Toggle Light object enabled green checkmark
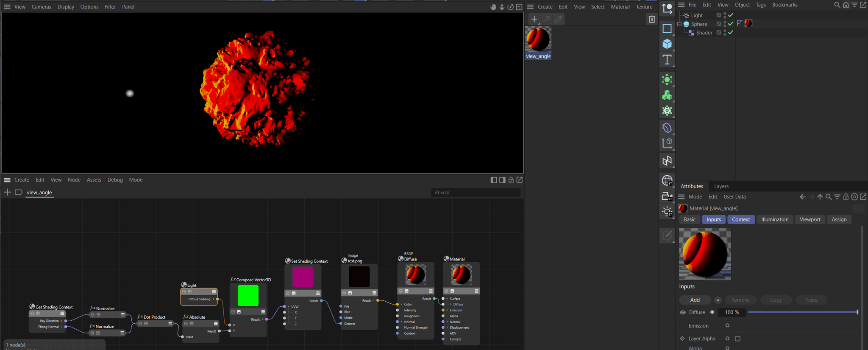This screenshot has height=350, width=868. 731,15
